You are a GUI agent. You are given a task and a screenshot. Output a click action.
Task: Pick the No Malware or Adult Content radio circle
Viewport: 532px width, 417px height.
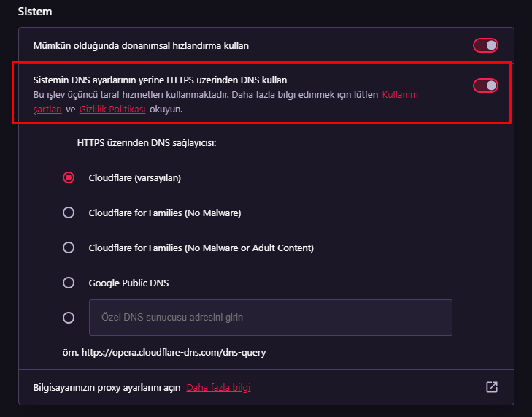tap(69, 248)
